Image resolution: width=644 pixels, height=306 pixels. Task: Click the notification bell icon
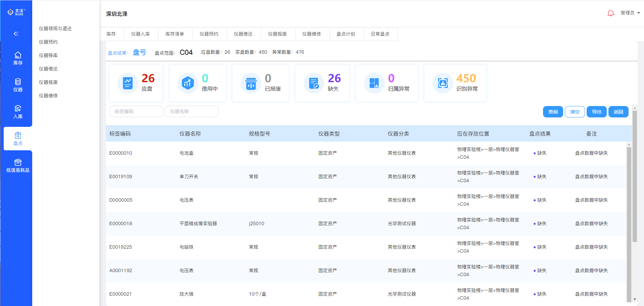click(610, 13)
